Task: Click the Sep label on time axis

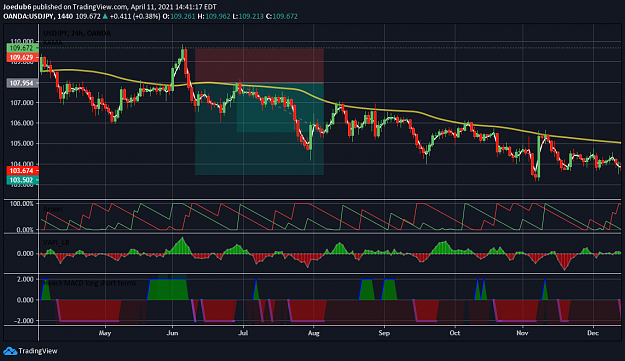Action: [x=384, y=333]
